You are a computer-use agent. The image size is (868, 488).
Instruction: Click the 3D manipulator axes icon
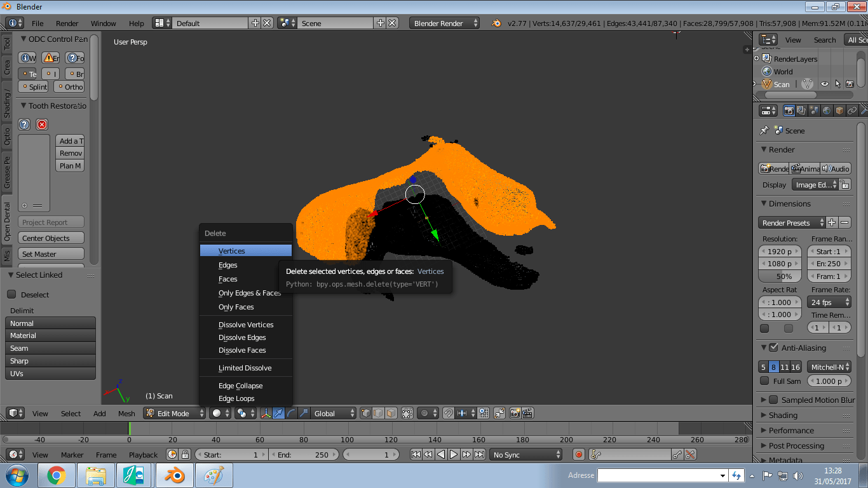point(266,413)
